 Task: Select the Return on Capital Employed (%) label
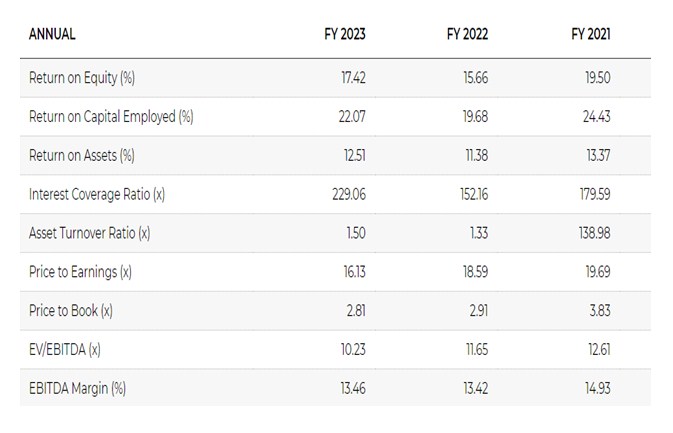(110, 116)
